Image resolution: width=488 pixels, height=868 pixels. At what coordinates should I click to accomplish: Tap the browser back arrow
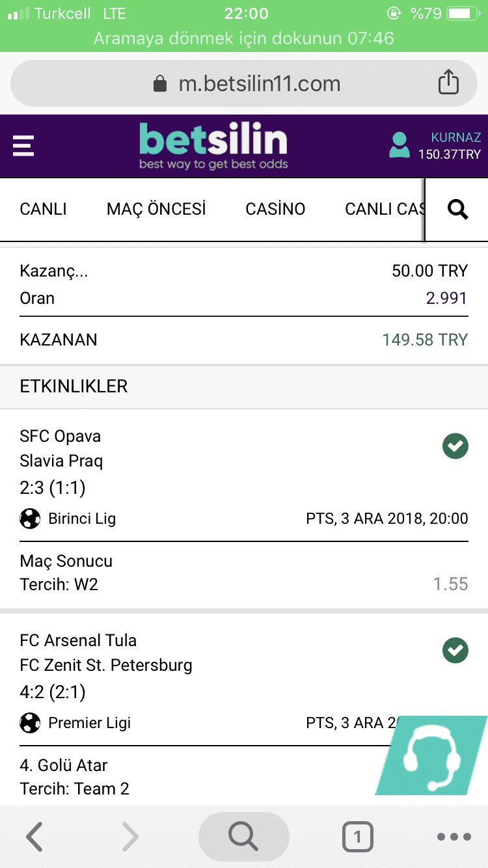tap(34, 837)
